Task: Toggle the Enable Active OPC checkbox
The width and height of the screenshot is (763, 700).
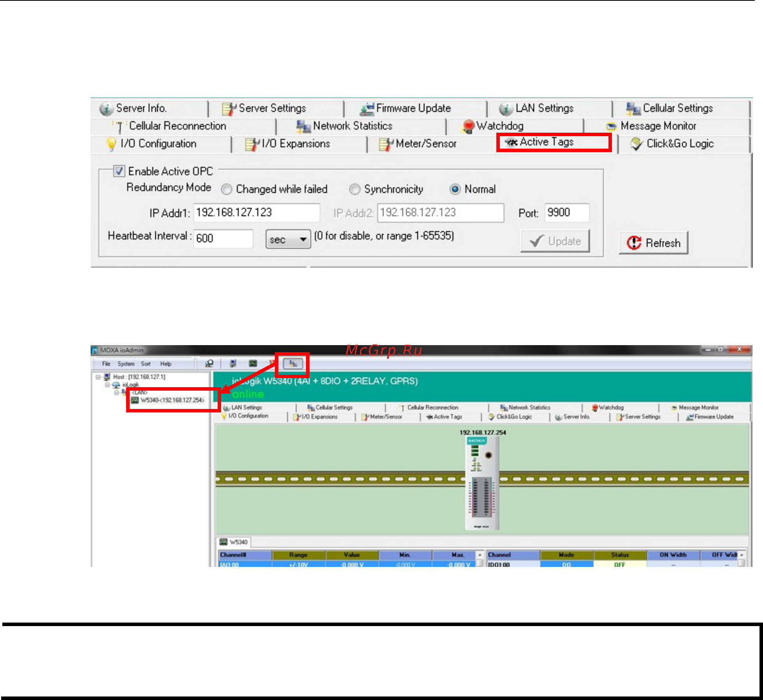Action: (119, 171)
